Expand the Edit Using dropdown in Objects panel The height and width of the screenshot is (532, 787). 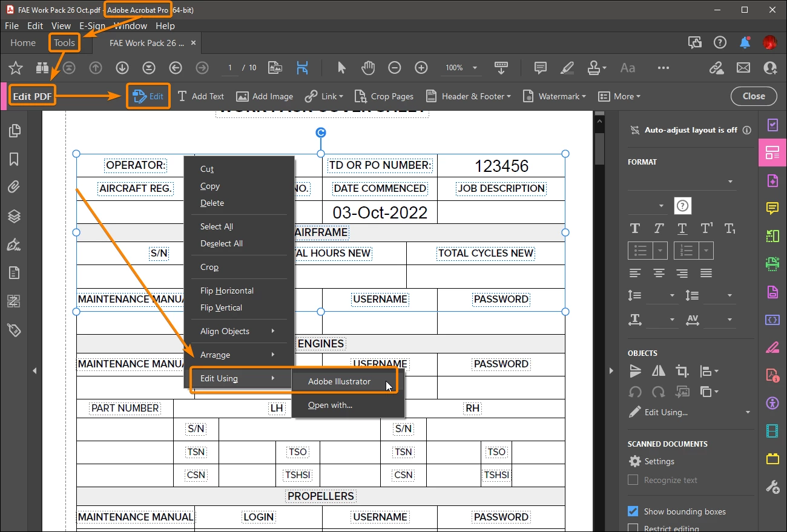(x=748, y=412)
